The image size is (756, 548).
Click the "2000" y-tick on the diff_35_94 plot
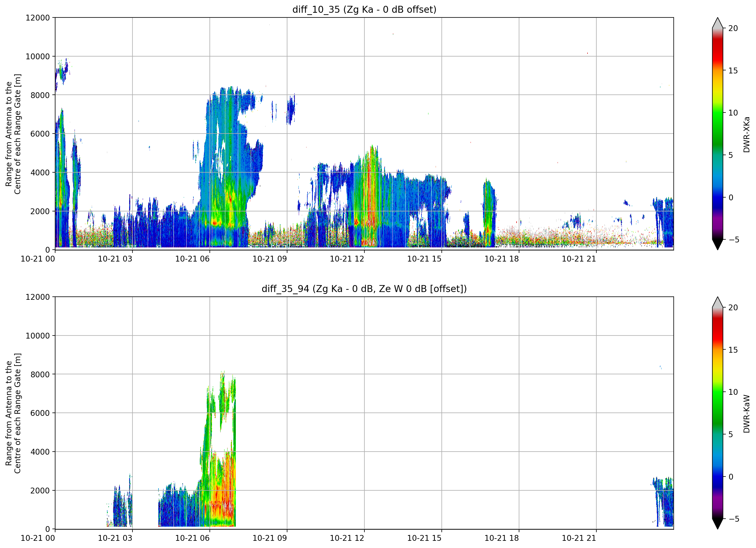click(40, 491)
